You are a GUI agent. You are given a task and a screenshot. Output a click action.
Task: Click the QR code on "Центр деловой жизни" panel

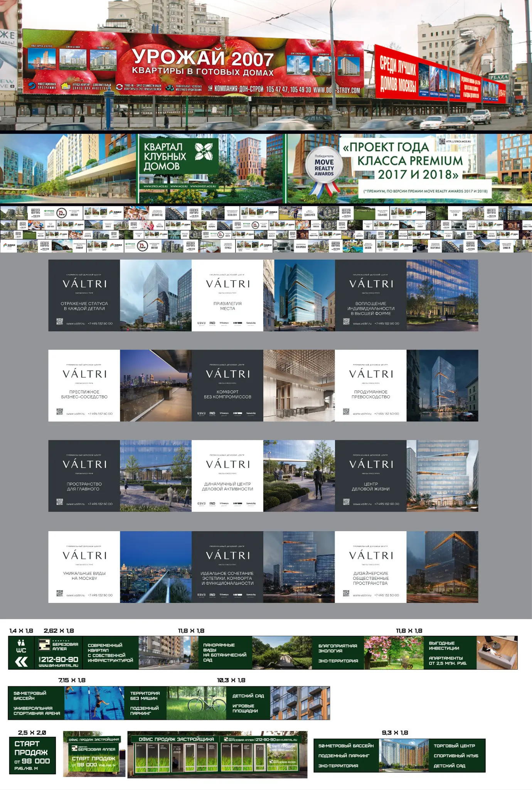tap(346, 502)
